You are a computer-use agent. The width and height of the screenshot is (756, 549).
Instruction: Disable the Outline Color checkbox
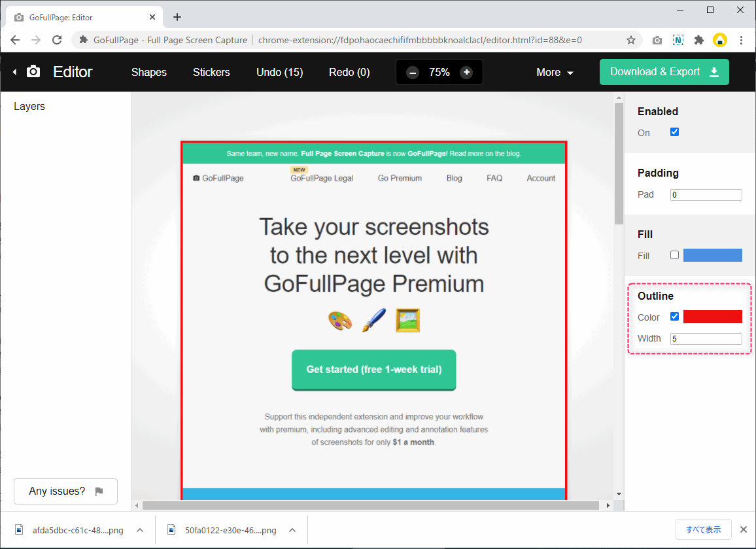(x=674, y=317)
